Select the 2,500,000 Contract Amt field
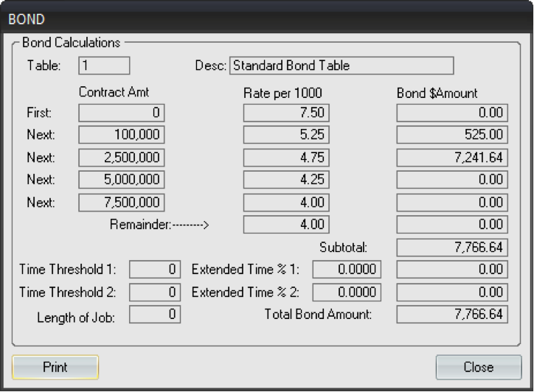Screen dimensions: 534x392 point(122,158)
